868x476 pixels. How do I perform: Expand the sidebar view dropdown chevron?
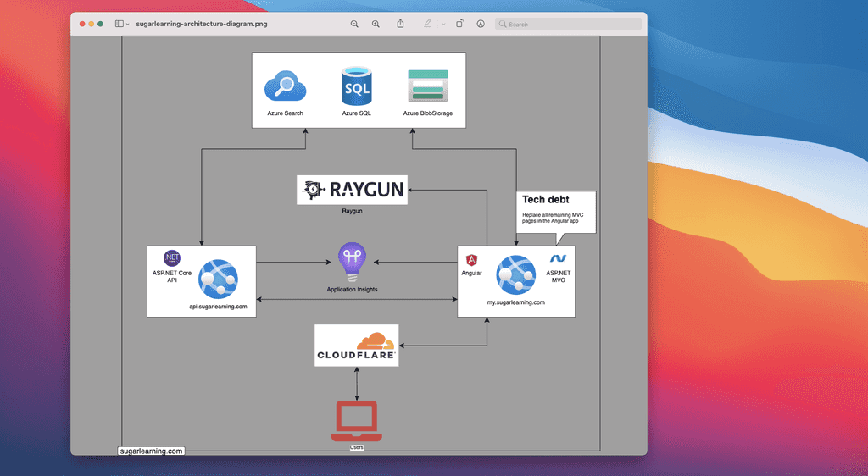pyautogui.click(x=128, y=25)
